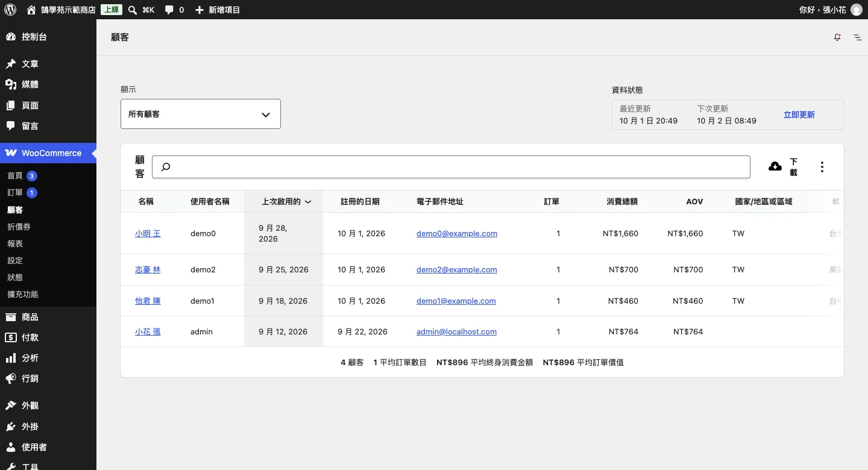The image size is (868, 470).
Task: Open WooCommerce 擴充功能 submenu
Action: tap(48, 295)
